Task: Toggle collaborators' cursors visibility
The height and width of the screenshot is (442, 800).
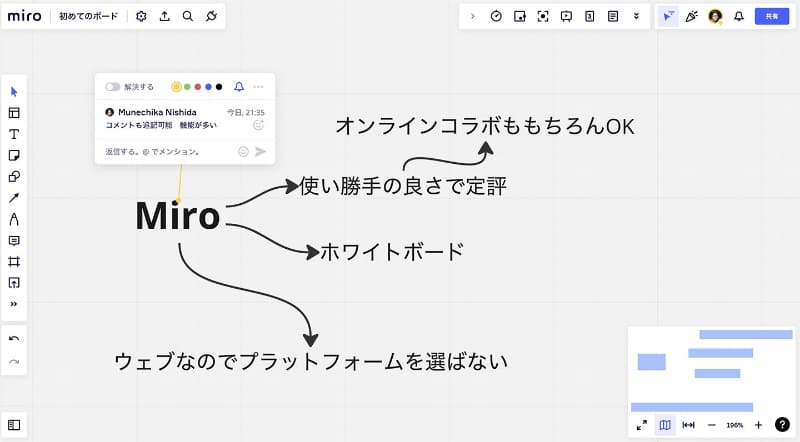Action: pos(668,16)
